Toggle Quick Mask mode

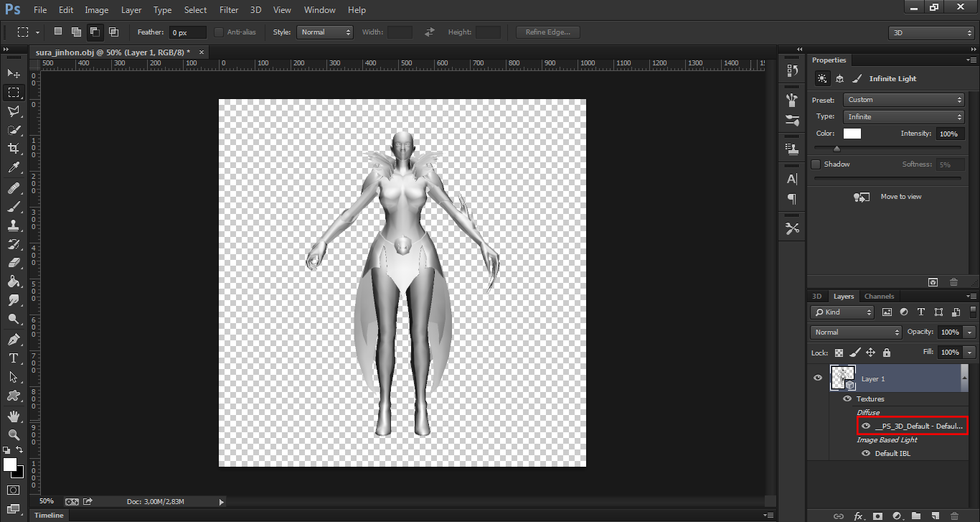coord(14,490)
